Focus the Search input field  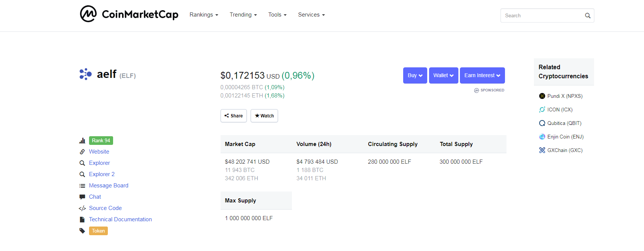point(541,16)
